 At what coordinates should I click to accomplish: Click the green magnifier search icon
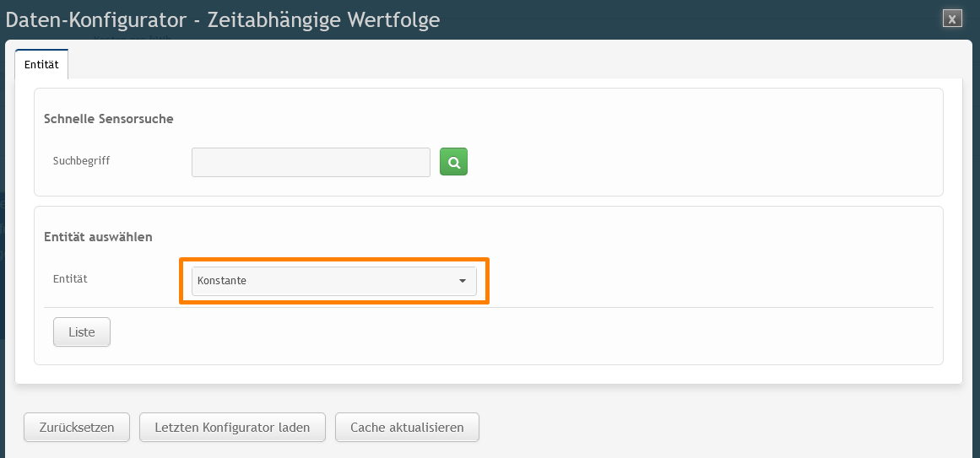(453, 162)
